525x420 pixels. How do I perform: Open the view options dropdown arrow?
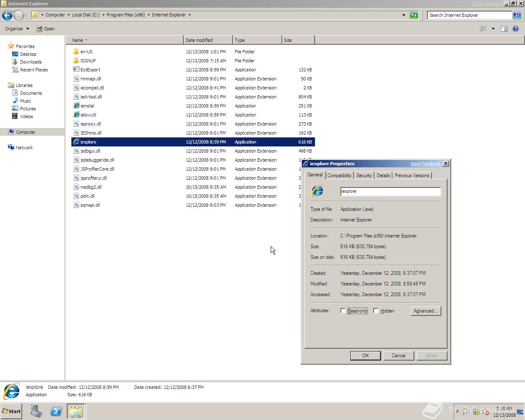(x=493, y=29)
